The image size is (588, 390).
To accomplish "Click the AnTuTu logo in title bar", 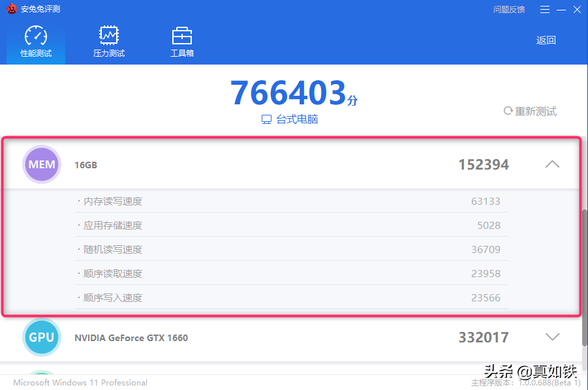I will click(x=11, y=9).
